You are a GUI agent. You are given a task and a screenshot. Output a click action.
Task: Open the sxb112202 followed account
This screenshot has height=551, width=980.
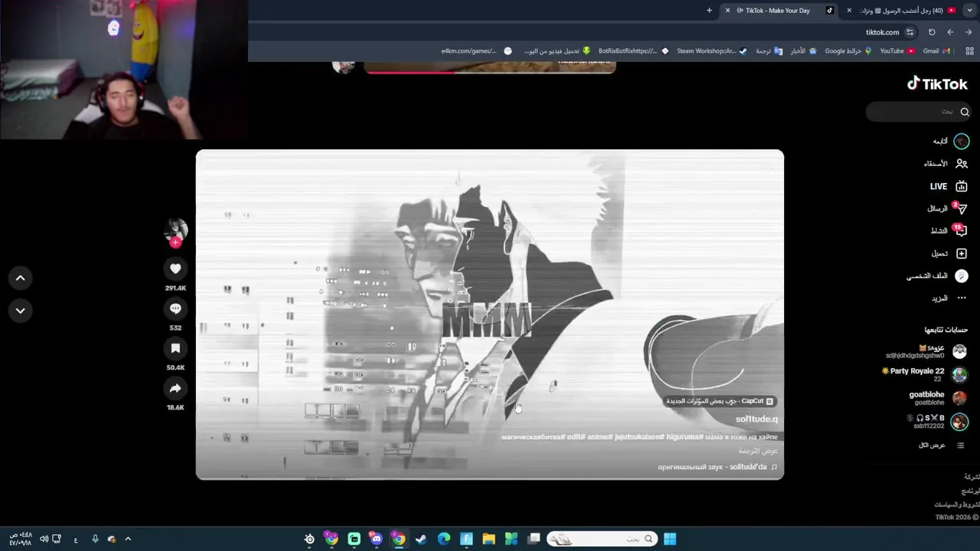click(x=938, y=422)
